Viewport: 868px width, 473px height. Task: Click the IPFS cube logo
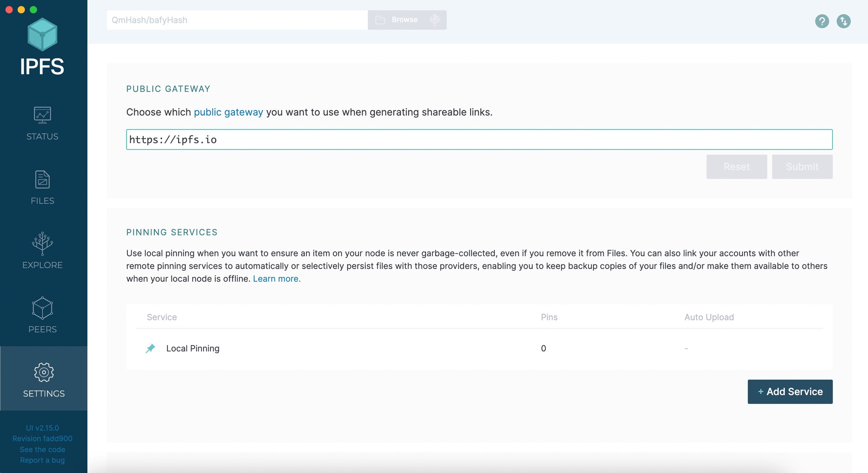coord(42,35)
